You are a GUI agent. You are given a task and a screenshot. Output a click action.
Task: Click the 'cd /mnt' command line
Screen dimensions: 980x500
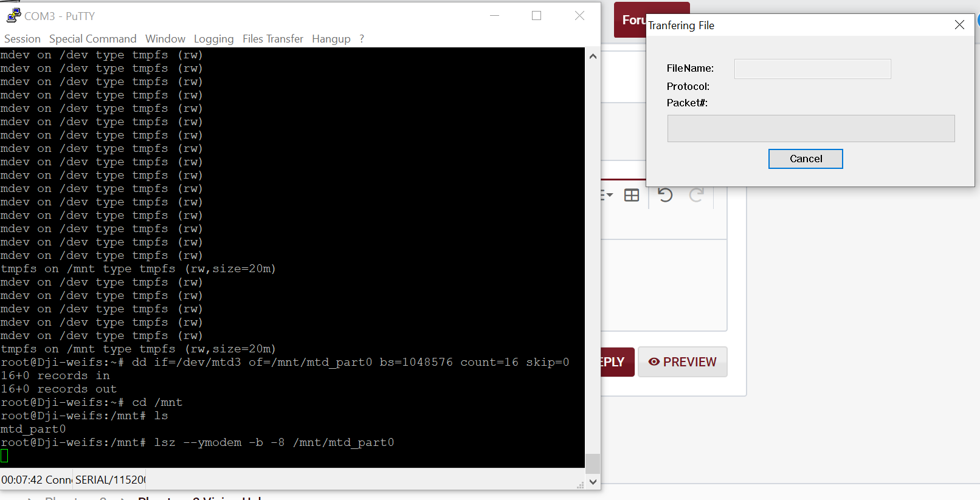coord(92,402)
